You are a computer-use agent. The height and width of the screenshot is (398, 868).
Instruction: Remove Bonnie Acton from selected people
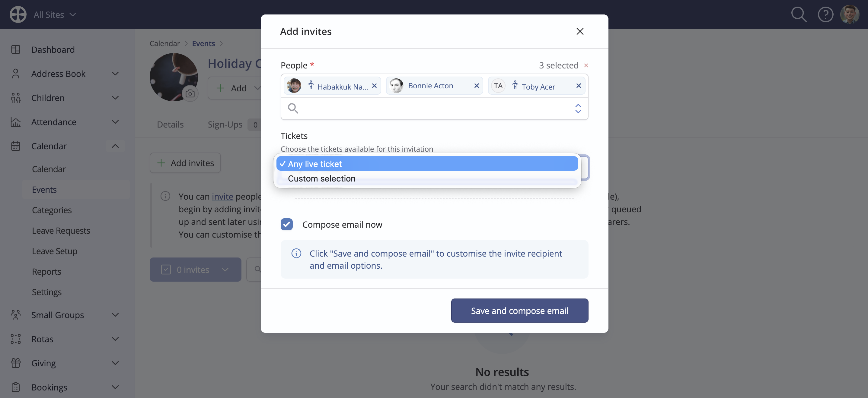[477, 86]
